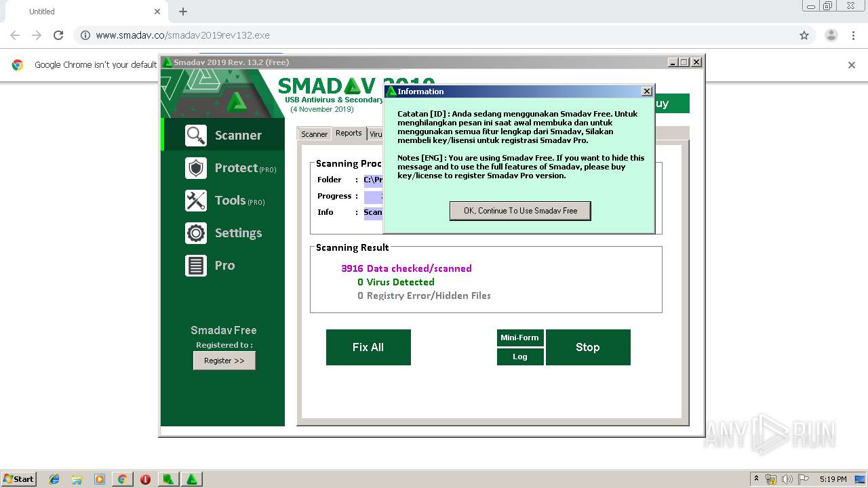Open Windows Media Player from the taskbar
The height and width of the screenshot is (488, 868).
tap(100, 479)
